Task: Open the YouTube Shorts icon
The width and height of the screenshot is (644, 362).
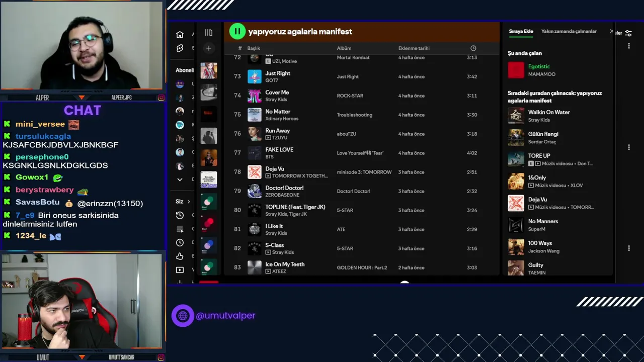Action: click(x=180, y=48)
